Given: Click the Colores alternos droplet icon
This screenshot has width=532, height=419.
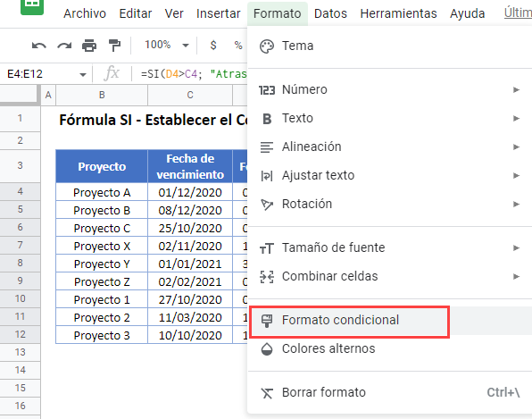Looking at the screenshot, I should point(267,349).
